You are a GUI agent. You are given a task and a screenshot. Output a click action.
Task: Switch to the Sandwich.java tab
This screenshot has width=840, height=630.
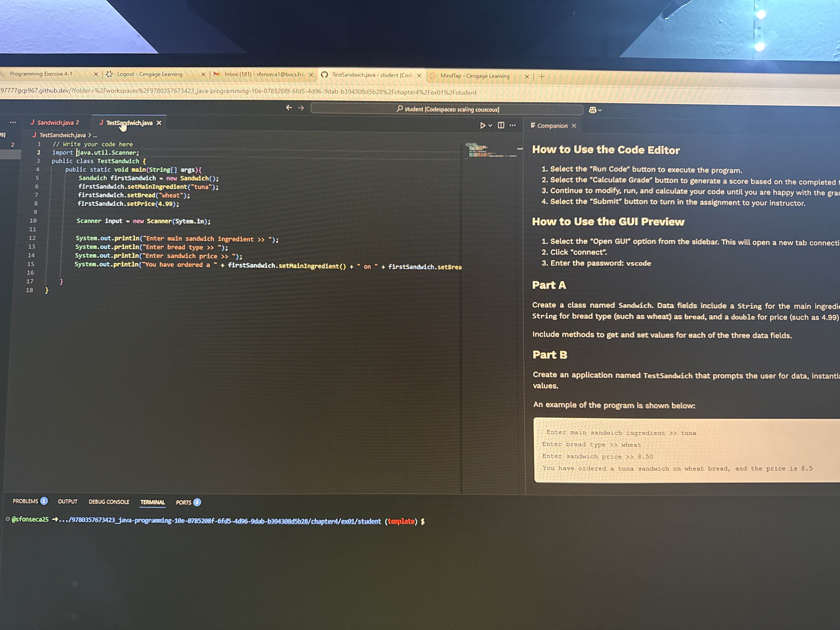55,123
